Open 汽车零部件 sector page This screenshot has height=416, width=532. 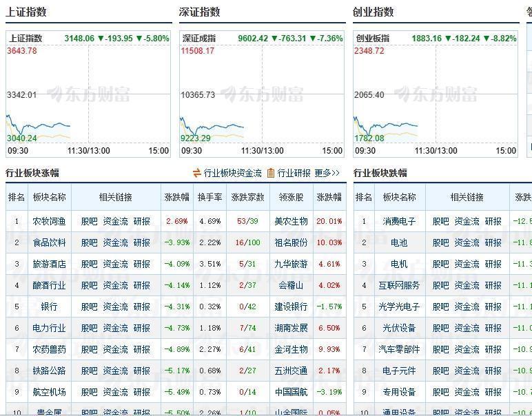point(399,349)
